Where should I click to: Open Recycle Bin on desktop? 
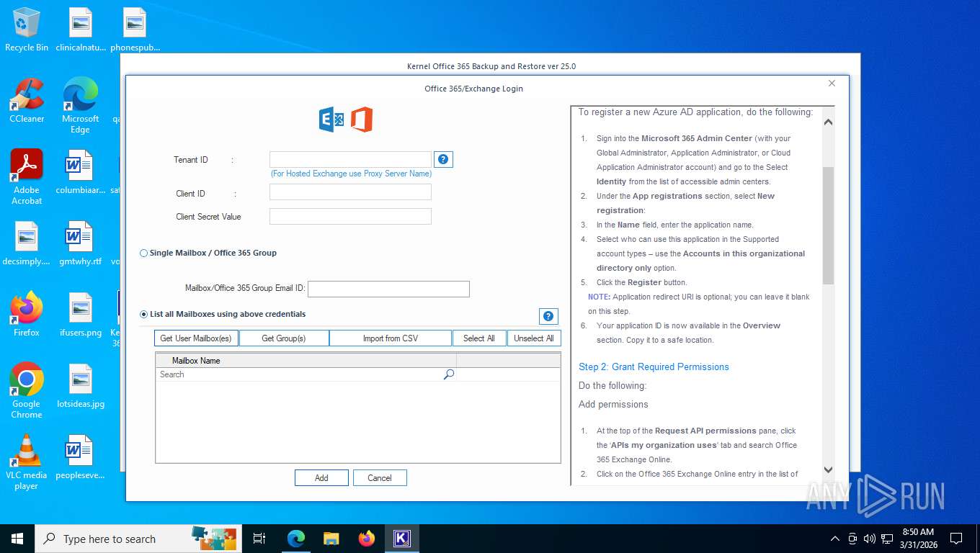pos(27,30)
